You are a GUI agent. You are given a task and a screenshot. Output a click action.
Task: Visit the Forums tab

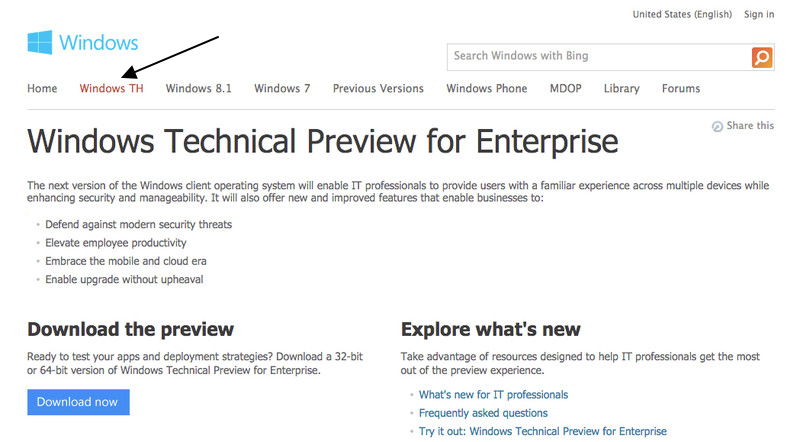[681, 88]
